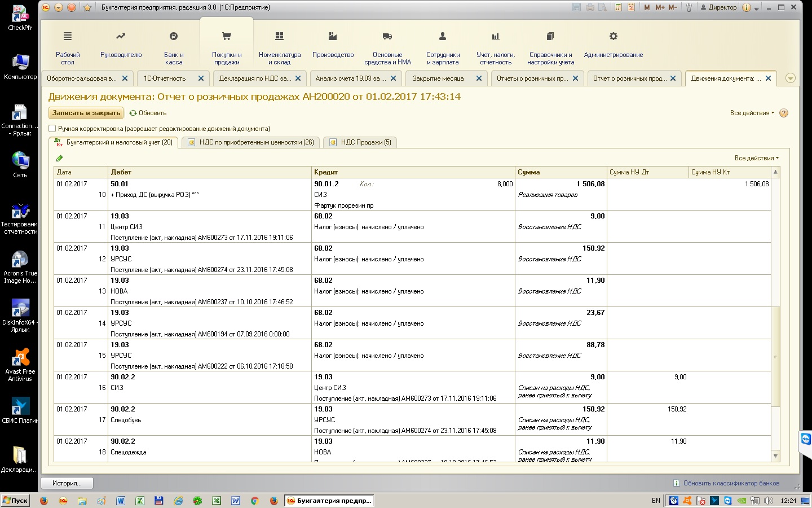Click the green pencil edit icon
The image size is (812, 508).
pyautogui.click(x=60, y=159)
